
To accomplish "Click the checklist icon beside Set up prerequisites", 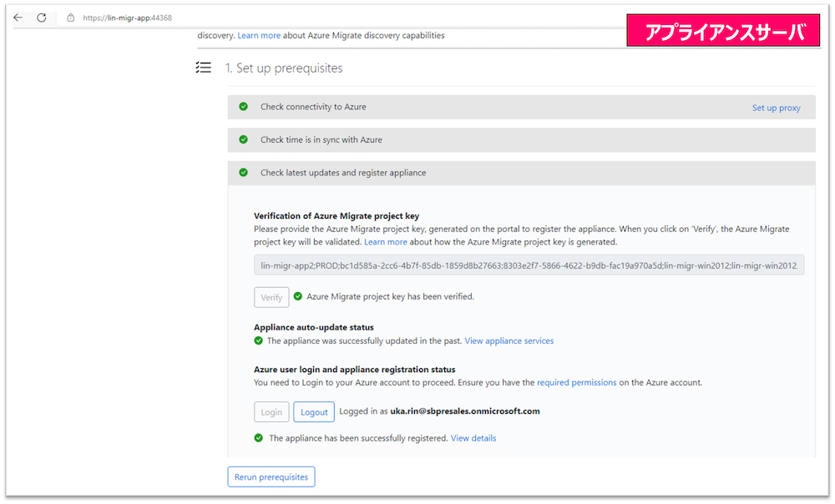I will click(202, 68).
